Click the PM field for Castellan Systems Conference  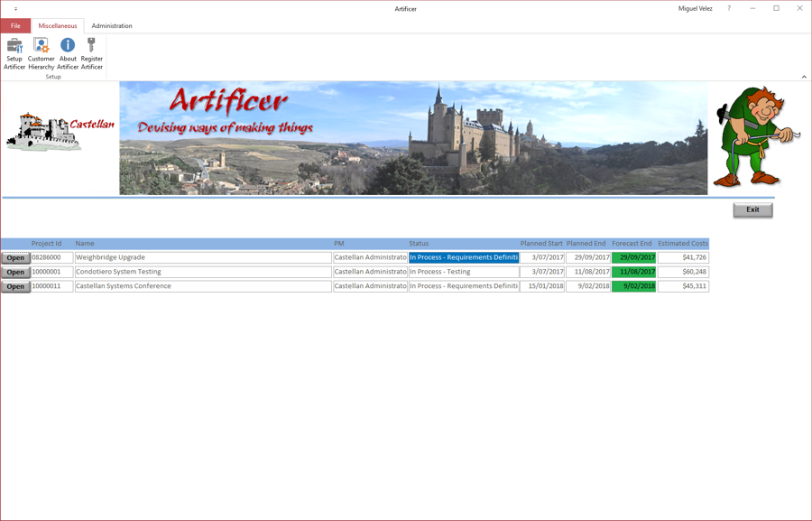click(x=370, y=286)
